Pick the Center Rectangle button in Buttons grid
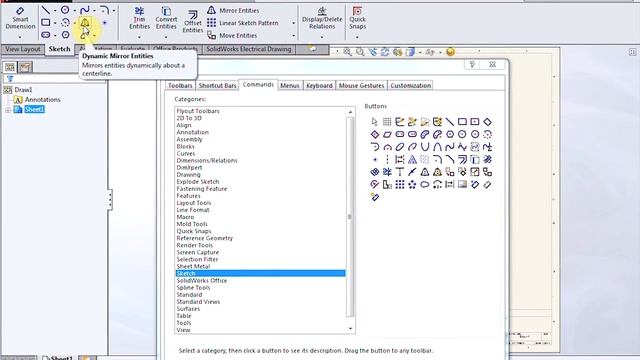640x360 pixels. 475,122
